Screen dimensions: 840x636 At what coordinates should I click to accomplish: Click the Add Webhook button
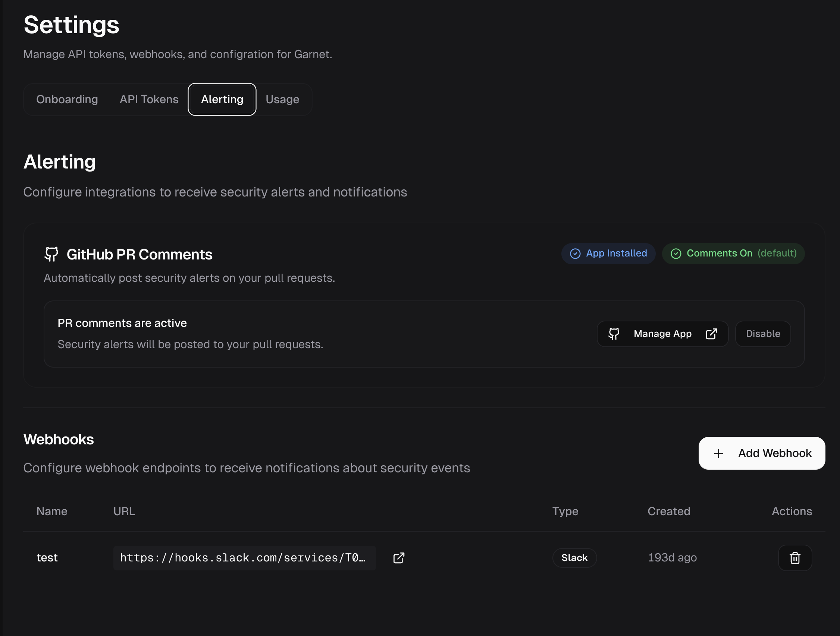761,453
